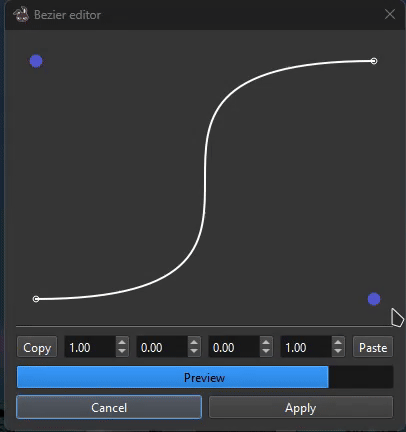Select the upper-left blue control handle
This screenshot has width=406, height=432.
coord(36,61)
